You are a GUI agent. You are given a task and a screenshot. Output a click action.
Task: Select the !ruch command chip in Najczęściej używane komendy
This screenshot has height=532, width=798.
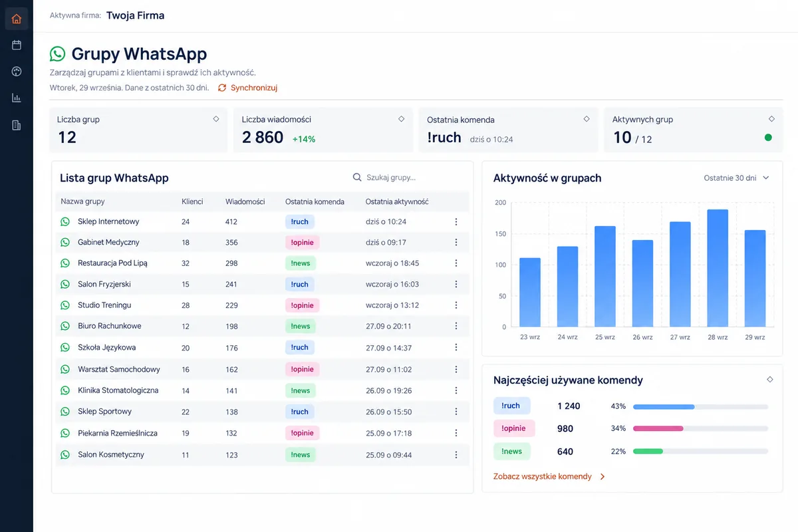pyautogui.click(x=511, y=406)
